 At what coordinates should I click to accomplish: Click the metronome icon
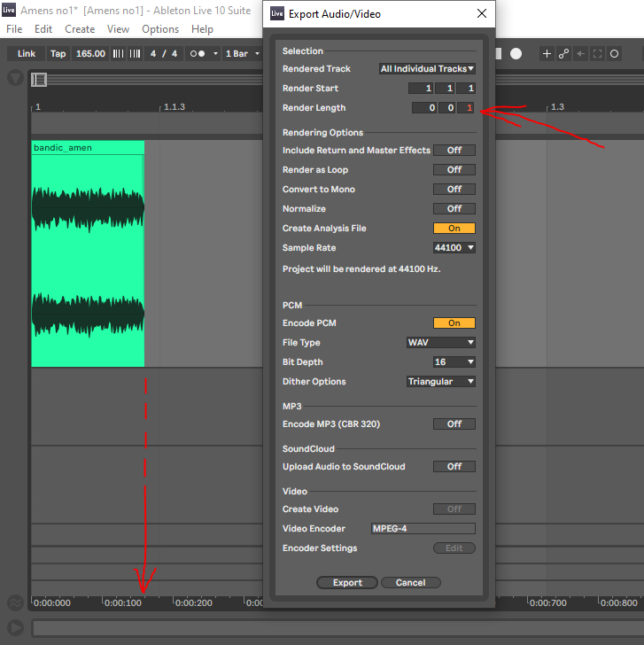tap(198, 54)
